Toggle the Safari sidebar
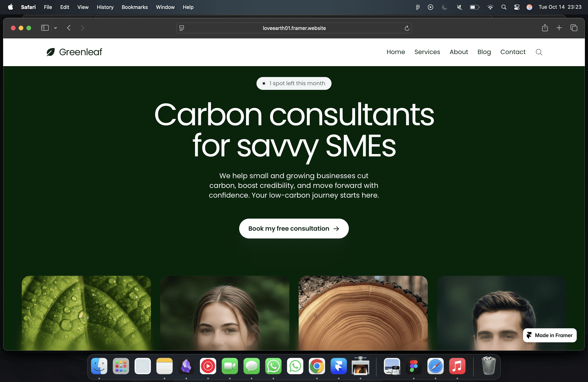The width and height of the screenshot is (588, 382). pyautogui.click(x=45, y=28)
